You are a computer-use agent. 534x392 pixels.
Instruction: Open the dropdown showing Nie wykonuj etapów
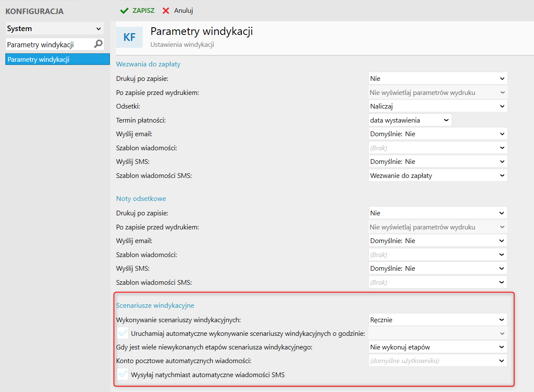tap(438, 347)
